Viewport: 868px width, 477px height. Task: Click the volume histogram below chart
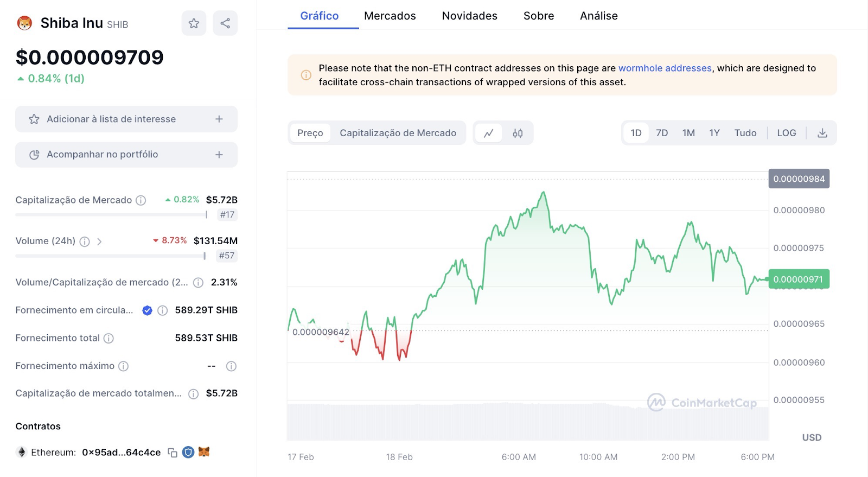pyautogui.click(x=528, y=422)
